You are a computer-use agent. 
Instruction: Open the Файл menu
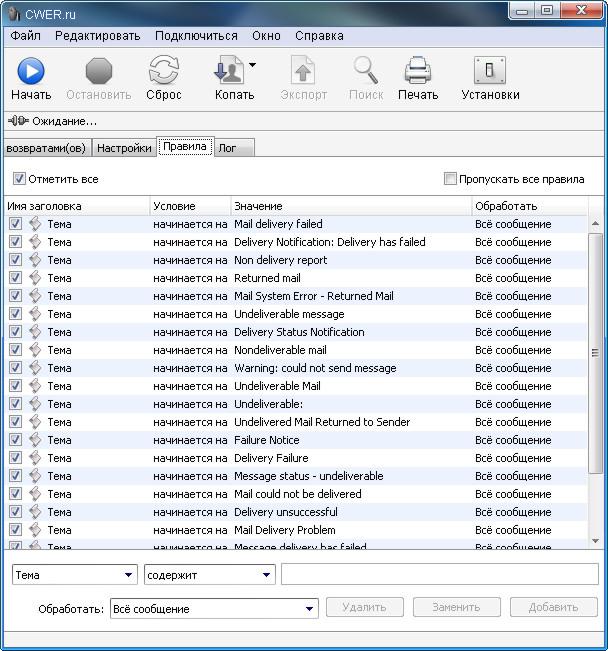click(x=25, y=35)
